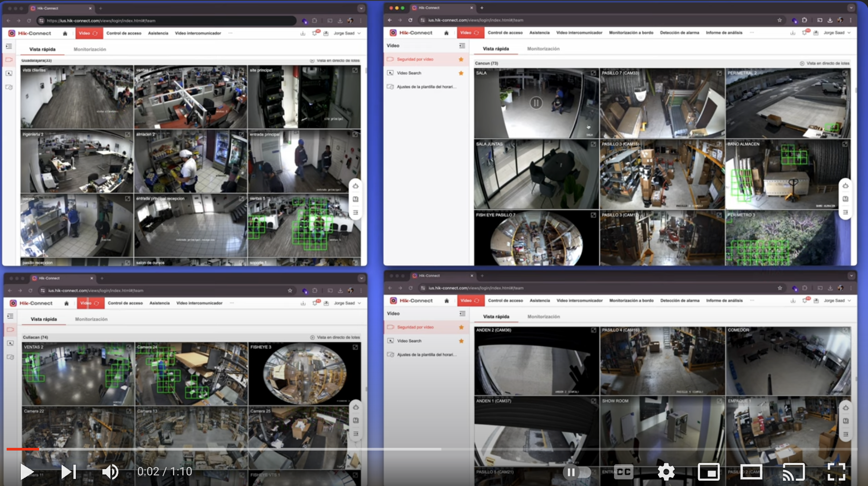
Task: Open the BANO ALMACEN camera feed
Action: pos(788,174)
